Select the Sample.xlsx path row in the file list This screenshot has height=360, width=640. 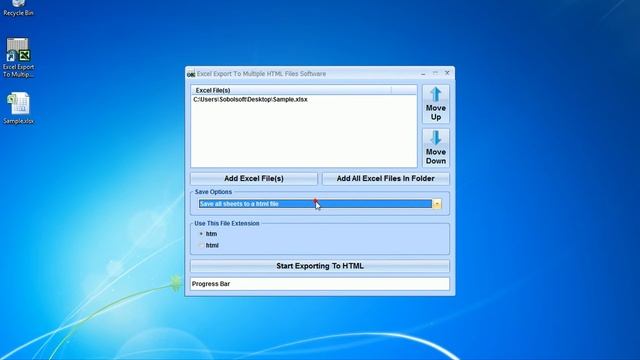click(304, 99)
